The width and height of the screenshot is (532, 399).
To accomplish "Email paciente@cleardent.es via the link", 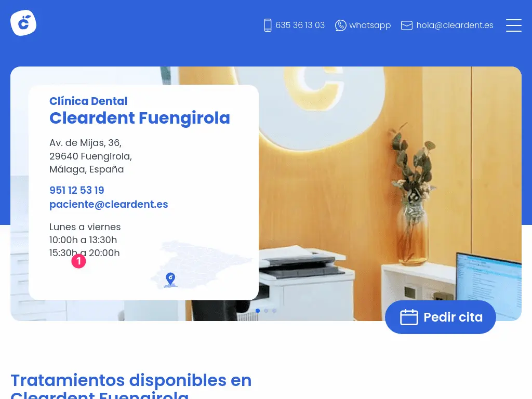I will pyautogui.click(x=109, y=204).
